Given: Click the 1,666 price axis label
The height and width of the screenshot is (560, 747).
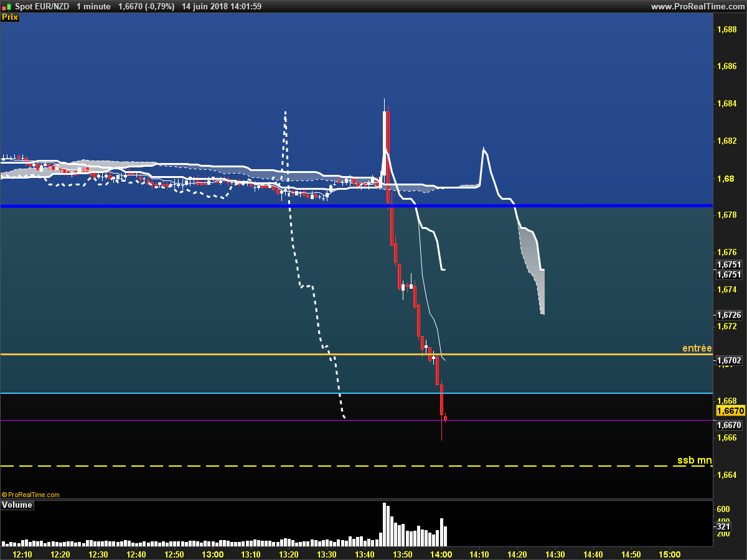Looking at the screenshot, I should [727, 438].
